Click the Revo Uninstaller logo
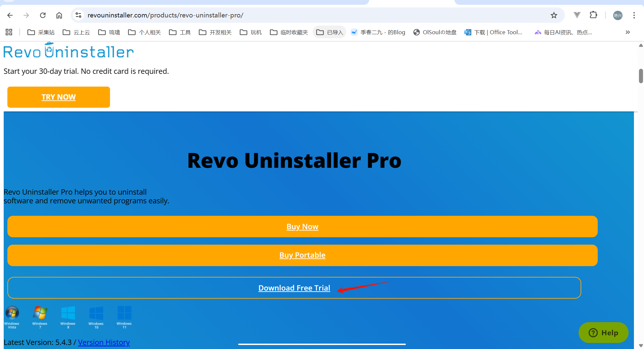Image resolution: width=644 pixels, height=349 pixels. pos(68,51)
